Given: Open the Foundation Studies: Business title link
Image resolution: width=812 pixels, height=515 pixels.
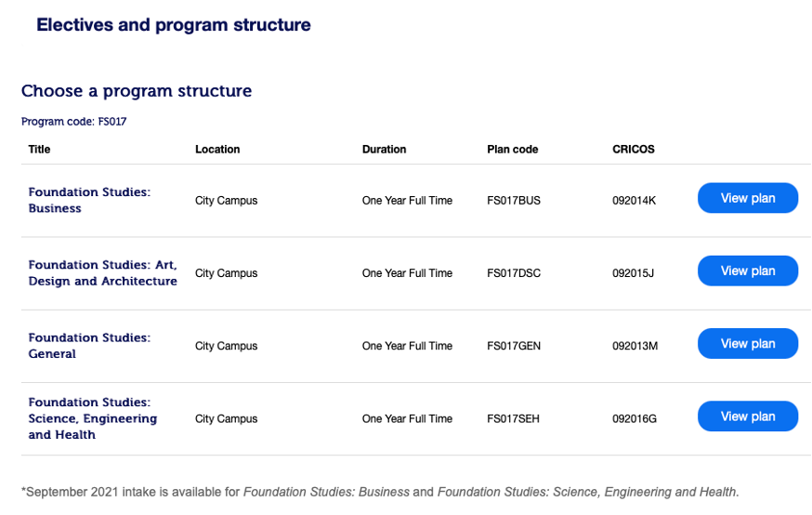Looking at the screenshot, I should click(x=89, y=200).
